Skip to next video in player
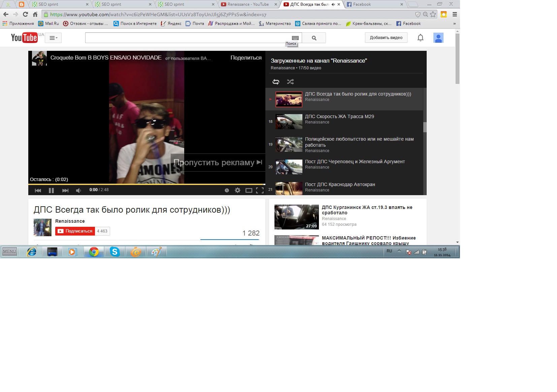The width and height of the screenshot is (557, 392). coord(65,190)
